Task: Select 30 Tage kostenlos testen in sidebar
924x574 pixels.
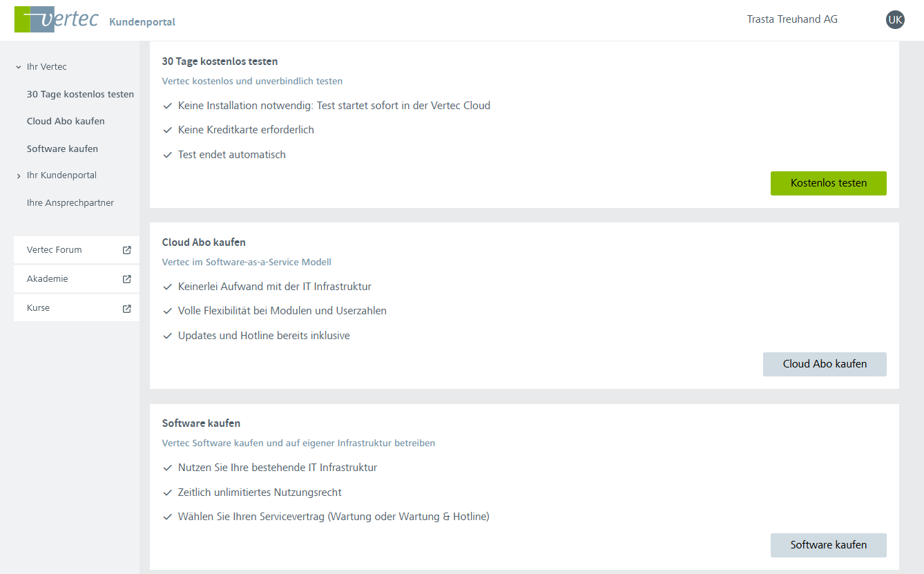Action: click(80, 94)
